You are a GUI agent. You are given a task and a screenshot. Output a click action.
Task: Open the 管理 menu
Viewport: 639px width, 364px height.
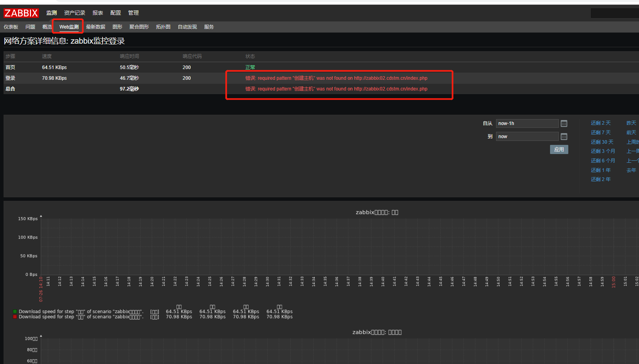(x=133, y=13)
